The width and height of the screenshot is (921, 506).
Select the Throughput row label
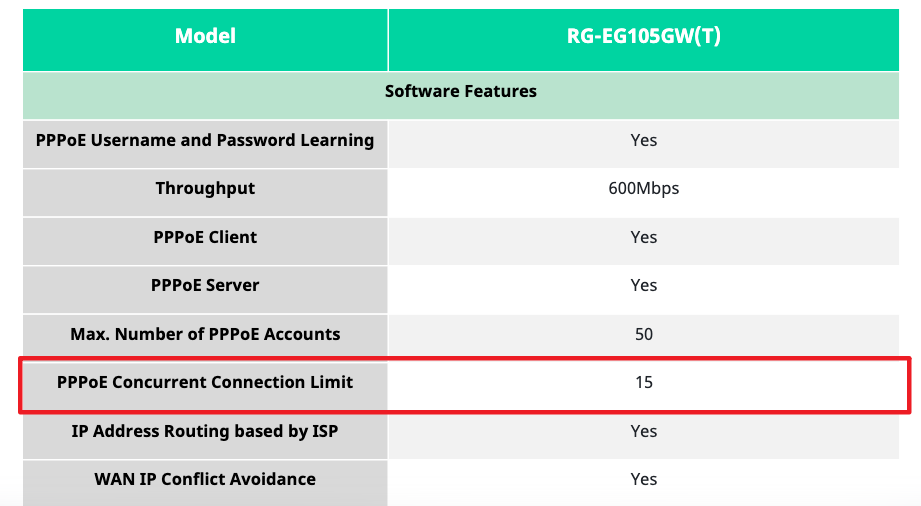(205, 189)
